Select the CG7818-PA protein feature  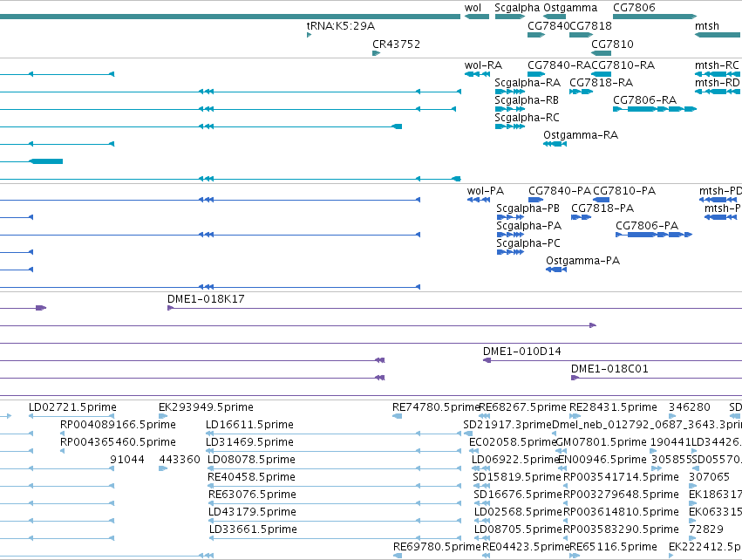coord(581,217)
